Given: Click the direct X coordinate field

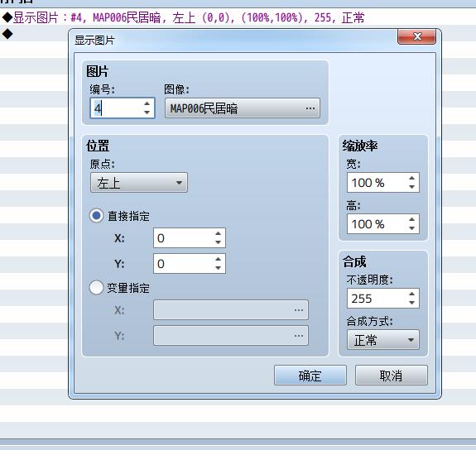Looking at the screenshot, I should coord(190,238).
